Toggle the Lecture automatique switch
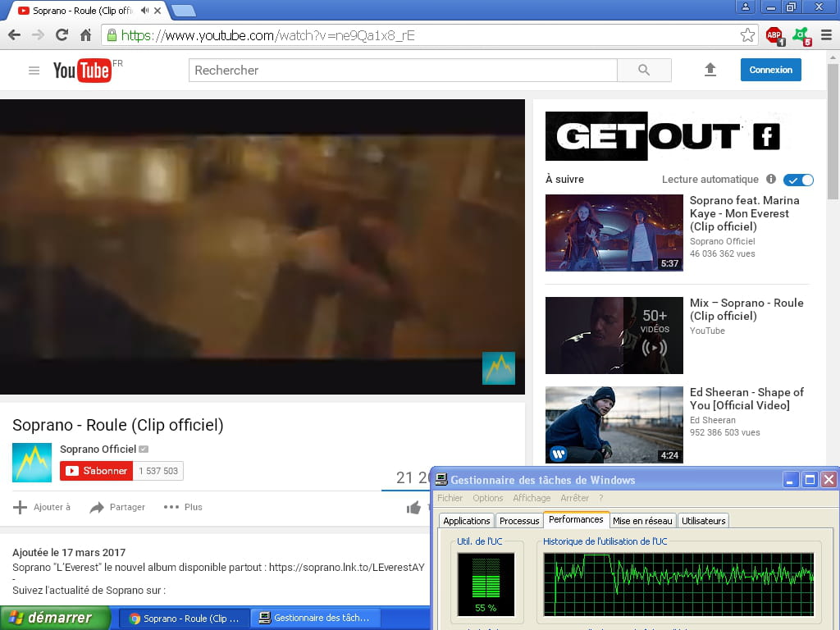840x630 pixels. pyautogui.click(x=798, y=180)
